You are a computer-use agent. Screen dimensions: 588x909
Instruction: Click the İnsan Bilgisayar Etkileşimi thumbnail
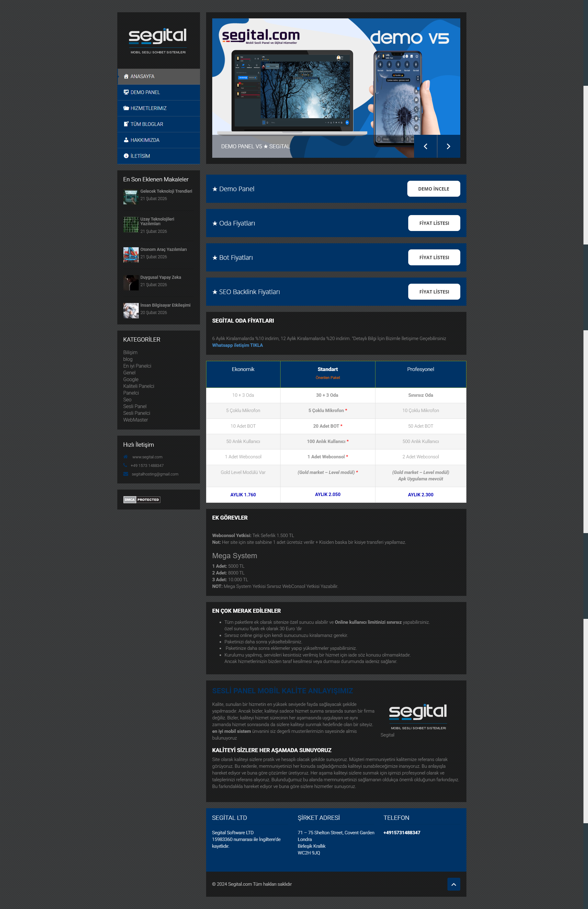[131, 311]
